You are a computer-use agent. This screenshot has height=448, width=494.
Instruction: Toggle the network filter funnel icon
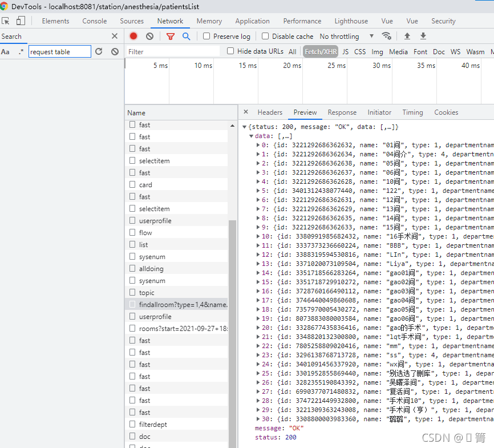[170, 36]
